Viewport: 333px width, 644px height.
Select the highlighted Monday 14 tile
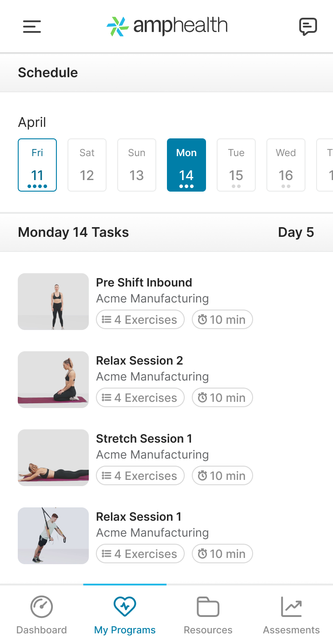(x=186, y=165)
